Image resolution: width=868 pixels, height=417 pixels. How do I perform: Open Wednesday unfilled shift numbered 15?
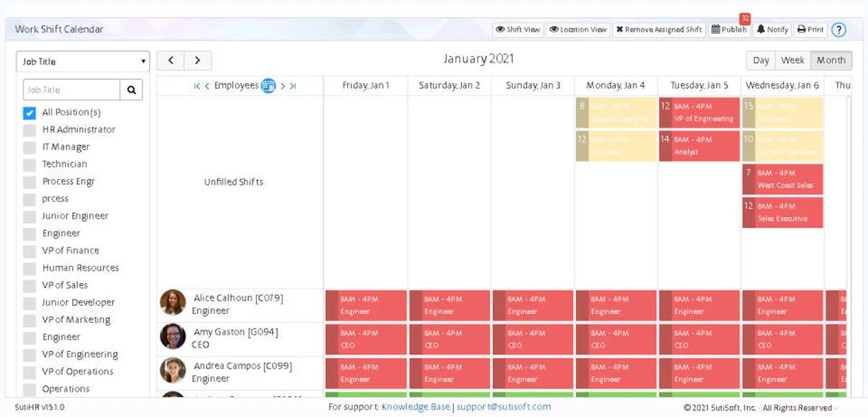click(783, 113)
